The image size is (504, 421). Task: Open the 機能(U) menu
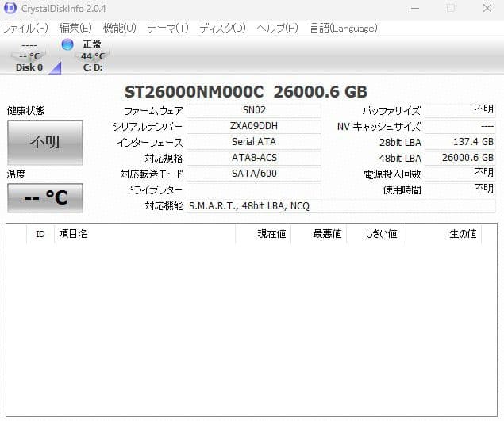point(119,29)
